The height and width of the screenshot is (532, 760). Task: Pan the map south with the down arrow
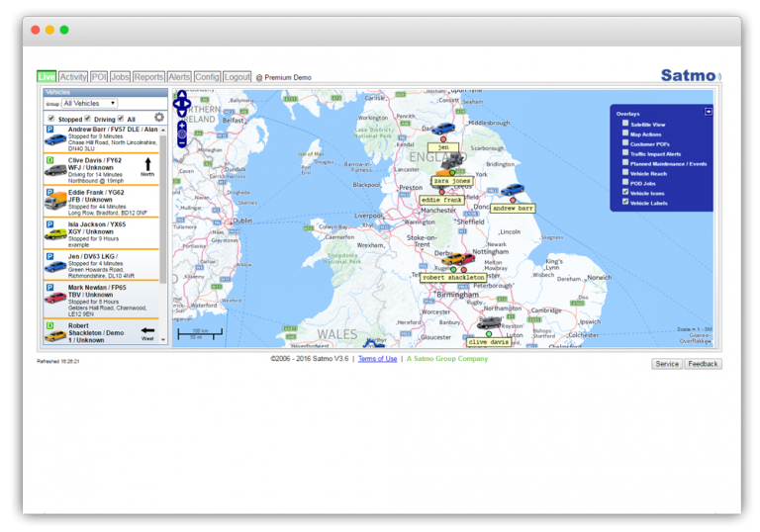182,113
